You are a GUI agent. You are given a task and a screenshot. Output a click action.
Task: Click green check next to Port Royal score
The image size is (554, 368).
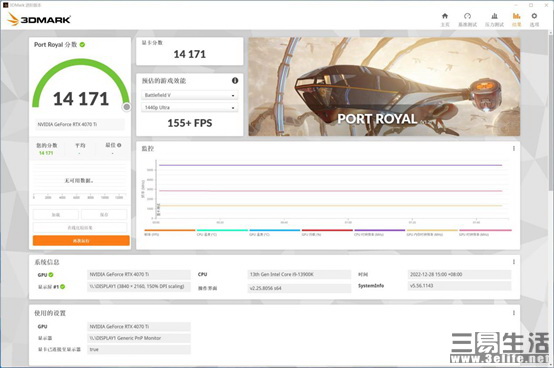(82, 44)
